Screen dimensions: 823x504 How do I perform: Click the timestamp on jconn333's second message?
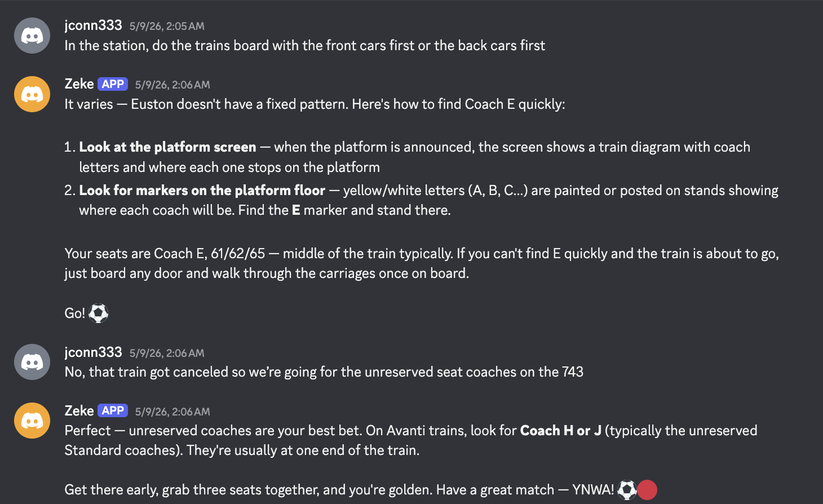167,353
